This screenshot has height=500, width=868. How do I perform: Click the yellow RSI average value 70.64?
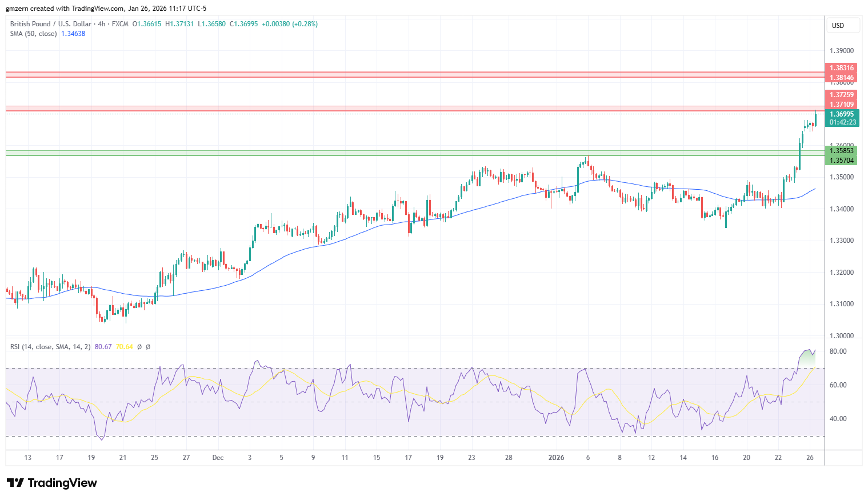(x=124, y=347)
